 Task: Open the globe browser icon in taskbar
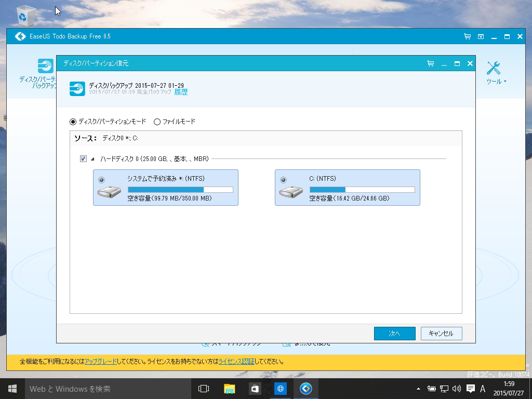[x=280, y=389]
